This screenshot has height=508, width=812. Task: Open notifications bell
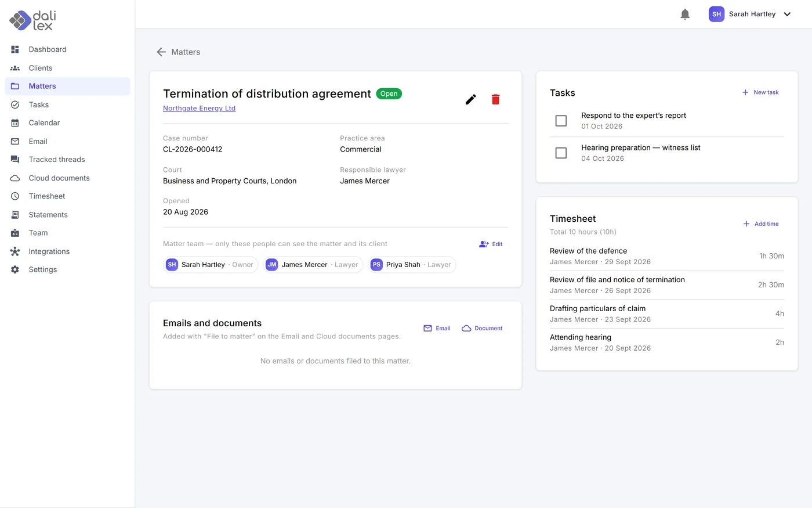[x=685, y=14]
